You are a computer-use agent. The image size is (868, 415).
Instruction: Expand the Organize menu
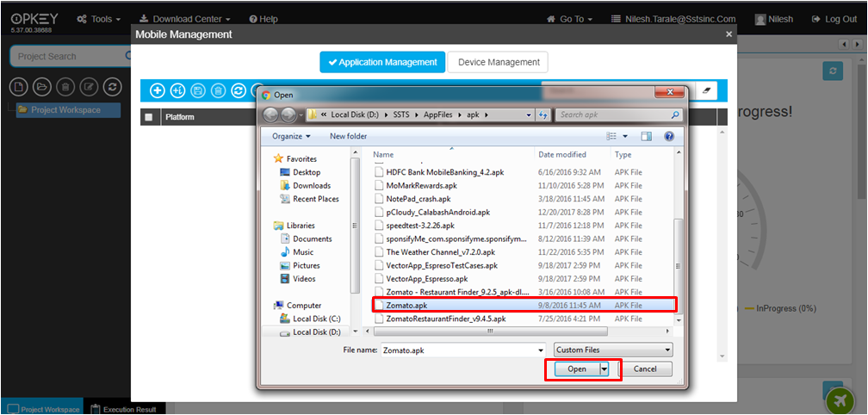point(291,136)
